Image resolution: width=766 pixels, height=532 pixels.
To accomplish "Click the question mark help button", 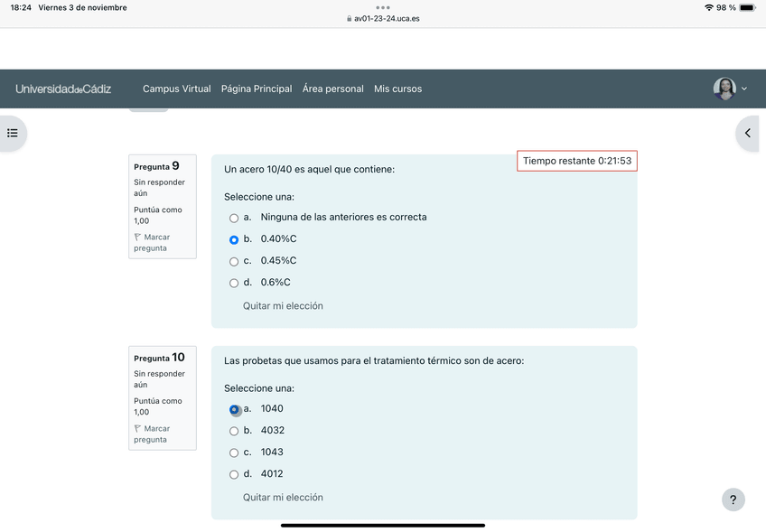I will [733, 499].
